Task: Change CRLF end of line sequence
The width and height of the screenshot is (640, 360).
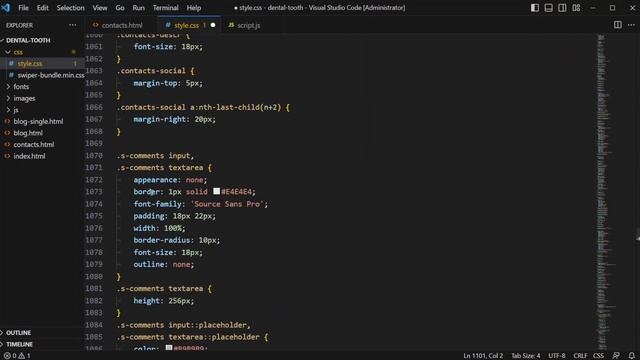Action: click(x=580, y=356)
